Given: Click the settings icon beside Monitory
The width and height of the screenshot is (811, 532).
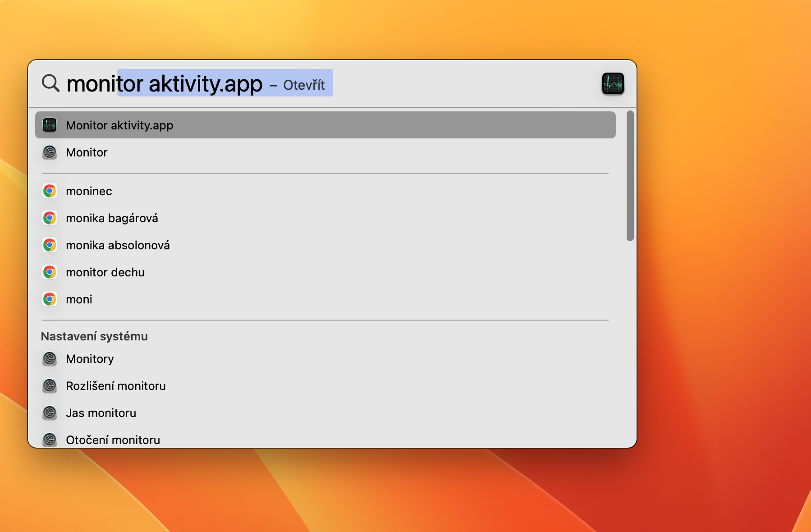Looking at the screenshot, I should [x=50, y=359].
